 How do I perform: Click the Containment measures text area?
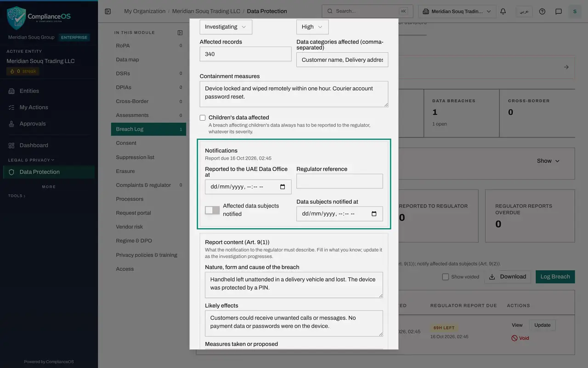(x=294, y=94)
